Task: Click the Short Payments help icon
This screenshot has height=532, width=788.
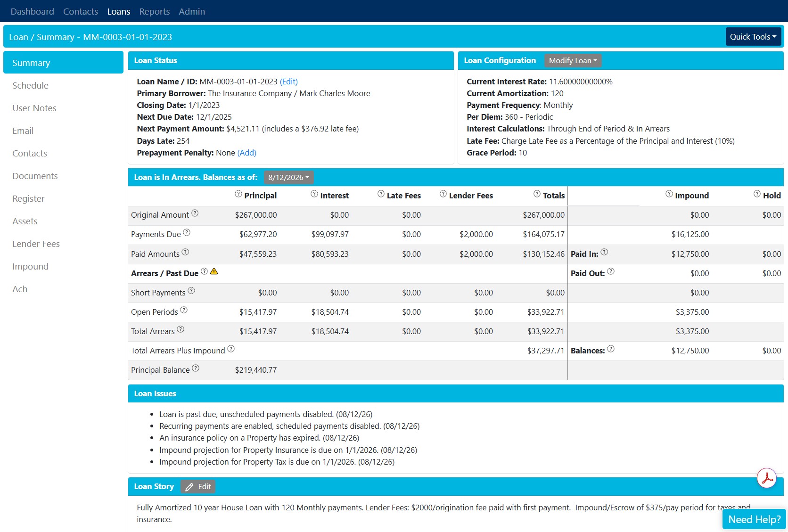Action: [x=191, y=291]
